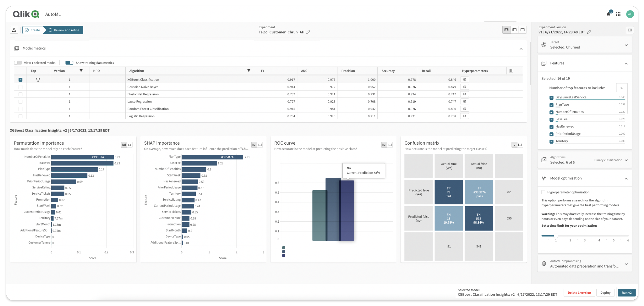Click the optimization time limit slider handle
644x306 pixels.
556,236
